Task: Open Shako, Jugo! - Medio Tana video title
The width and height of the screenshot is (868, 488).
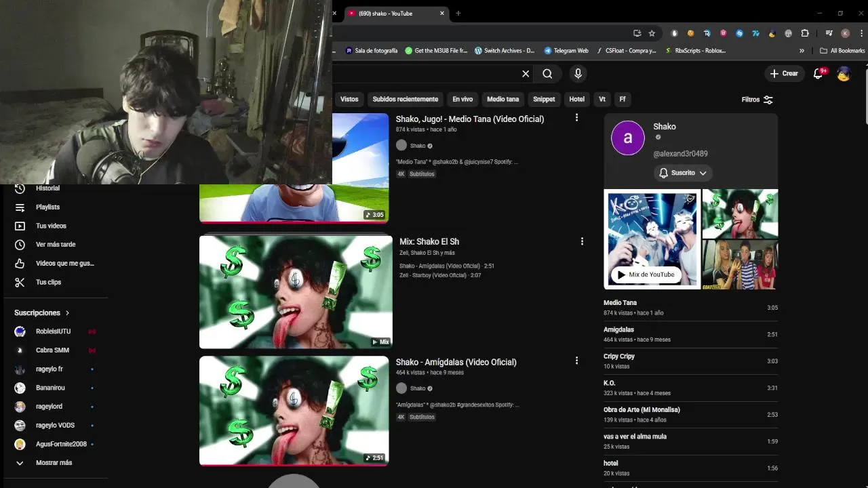Action: [x=470, y=119]
